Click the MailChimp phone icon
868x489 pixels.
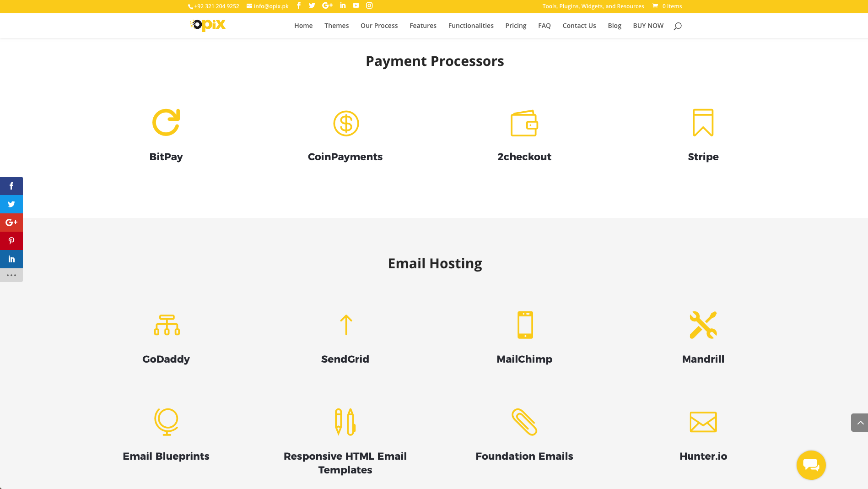(x=525, y=325)
